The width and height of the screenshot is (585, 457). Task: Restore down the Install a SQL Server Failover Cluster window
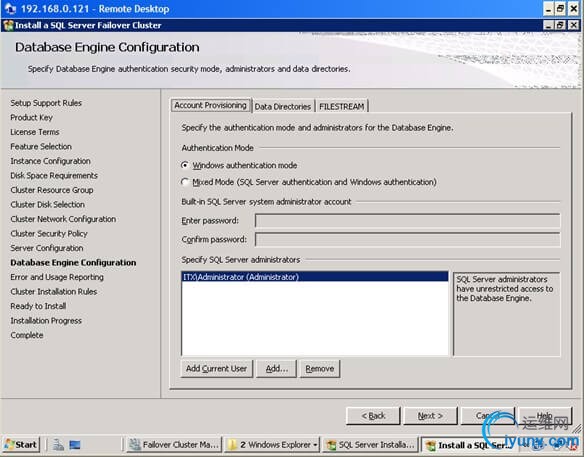click(561, 25)
